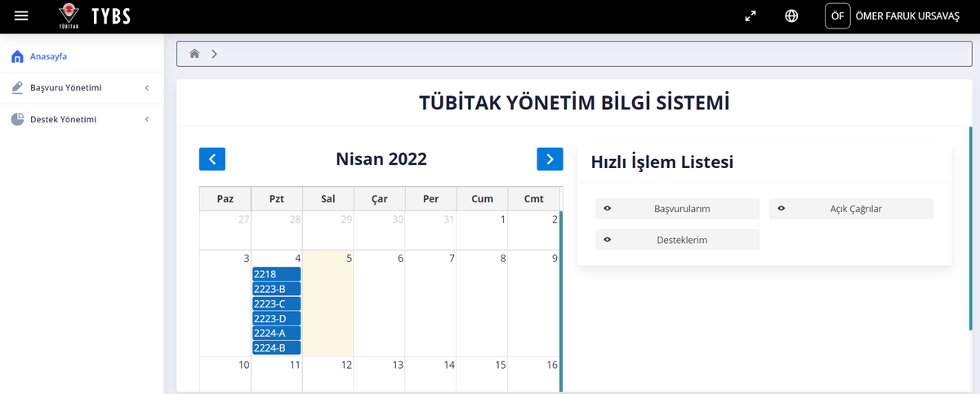The image size is (980, 394).
Task: Open calendar event 2224-A
Action: coord(277,333)
